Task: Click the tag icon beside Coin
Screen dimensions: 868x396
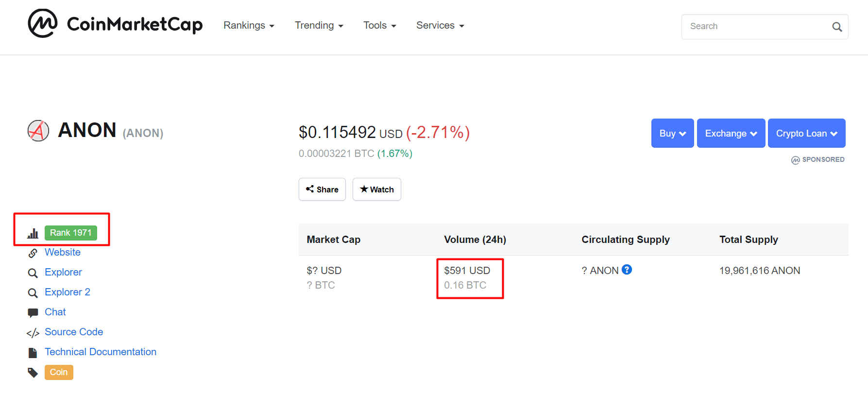Action: coord(33,373)
